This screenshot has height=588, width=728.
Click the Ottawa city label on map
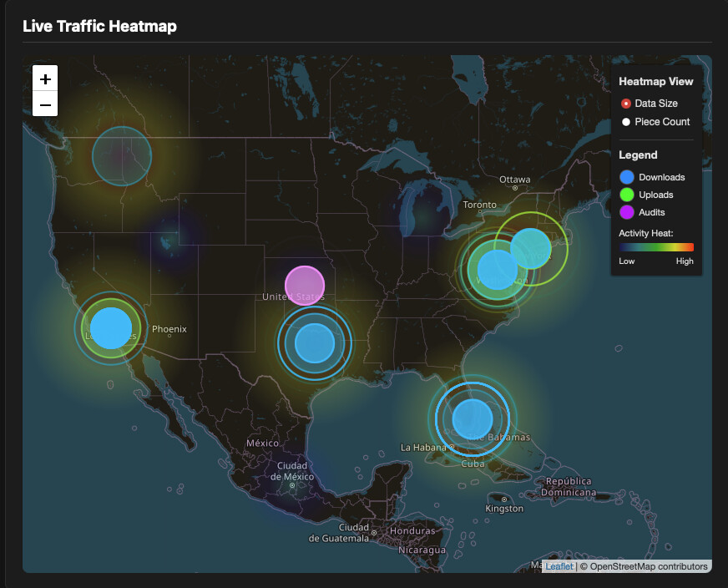pyautogui.click(x=514, y=180)
